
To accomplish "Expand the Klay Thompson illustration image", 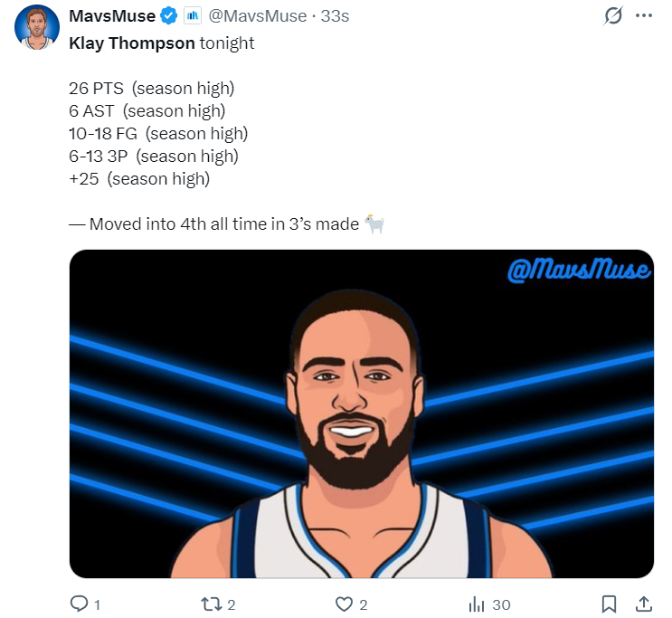I will (x=361, y=414).
